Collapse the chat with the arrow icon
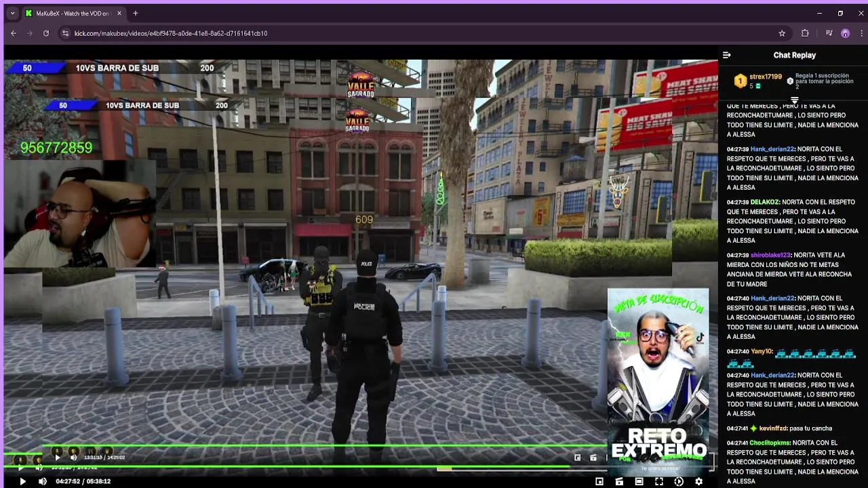The image size is (868, 488). [x=727, y=55]
